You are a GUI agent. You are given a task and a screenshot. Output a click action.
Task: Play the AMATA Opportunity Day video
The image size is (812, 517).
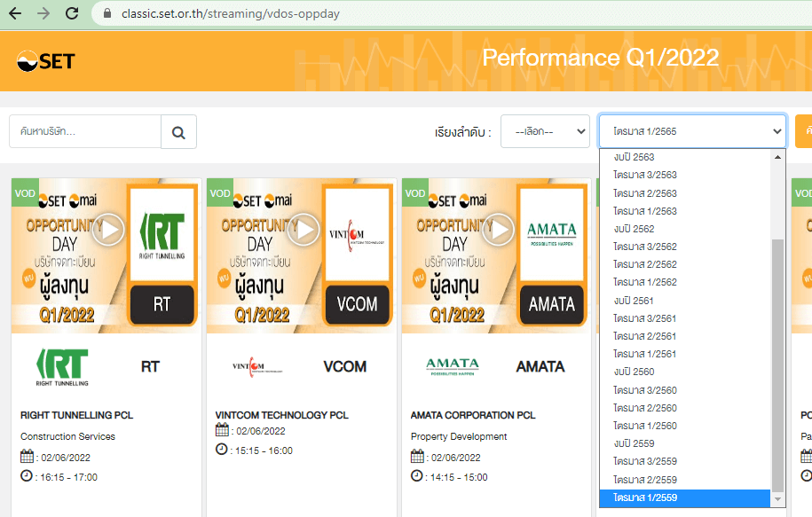point(500,231)
